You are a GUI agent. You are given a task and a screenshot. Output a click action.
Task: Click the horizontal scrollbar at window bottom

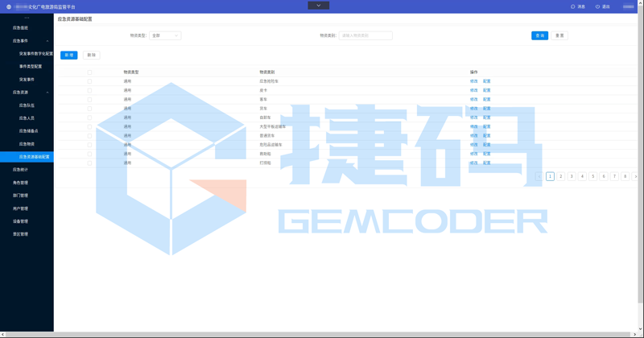[316, 335]
